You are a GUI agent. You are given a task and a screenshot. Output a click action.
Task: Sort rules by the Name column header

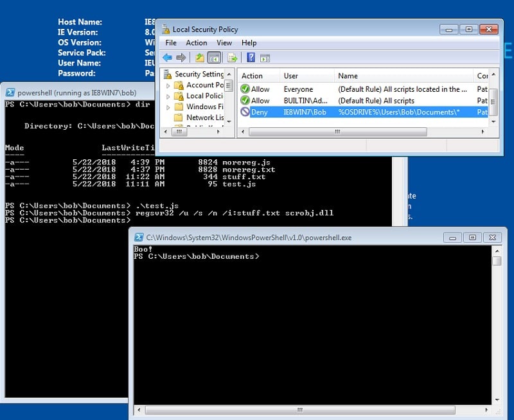(x=403, y=76)
